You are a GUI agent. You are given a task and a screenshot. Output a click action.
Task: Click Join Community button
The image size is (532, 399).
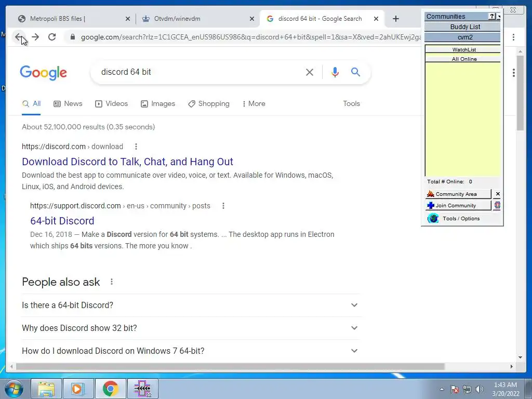[458, 206]
